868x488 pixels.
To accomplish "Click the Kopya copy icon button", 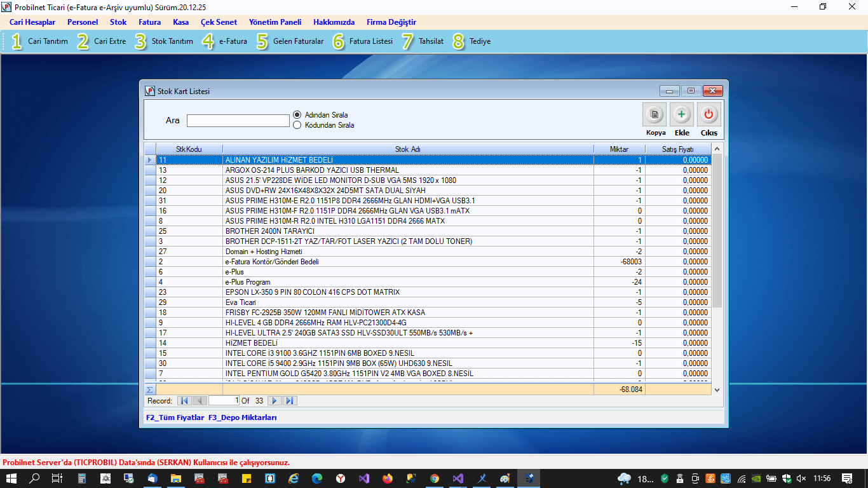I will coord(654,115).
